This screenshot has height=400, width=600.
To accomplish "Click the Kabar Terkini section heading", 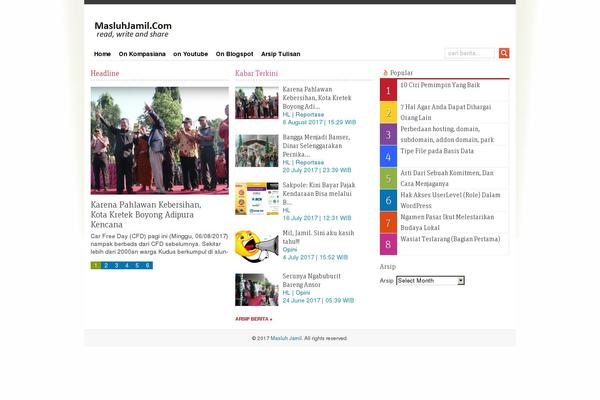I will point(256,73).
